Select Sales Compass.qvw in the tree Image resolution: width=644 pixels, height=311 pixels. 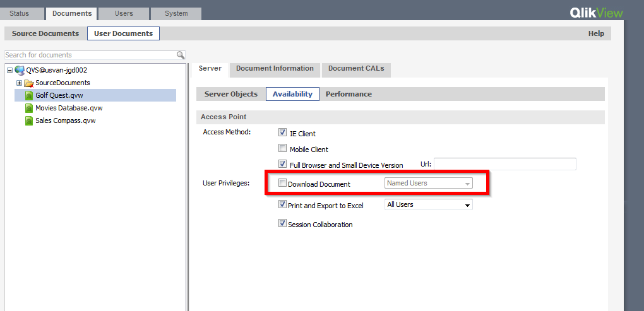66,120
